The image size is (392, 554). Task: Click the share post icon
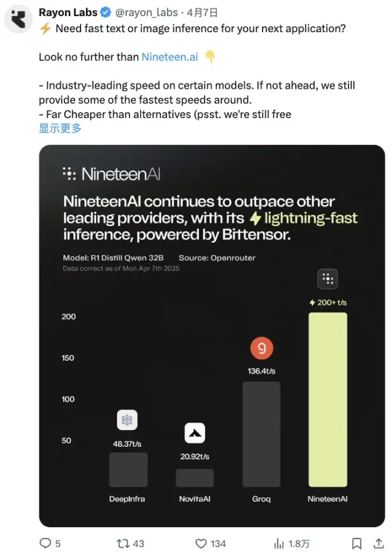[x=378, y=543]
